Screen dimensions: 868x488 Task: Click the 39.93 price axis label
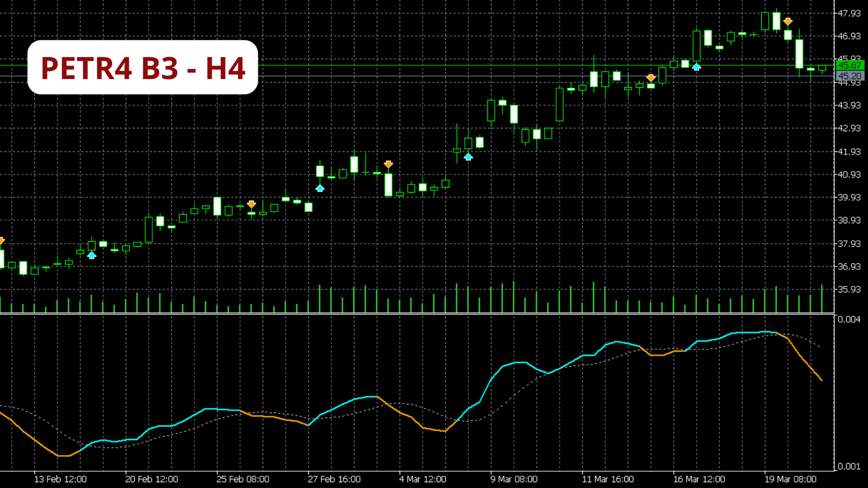tap(849, 197)
